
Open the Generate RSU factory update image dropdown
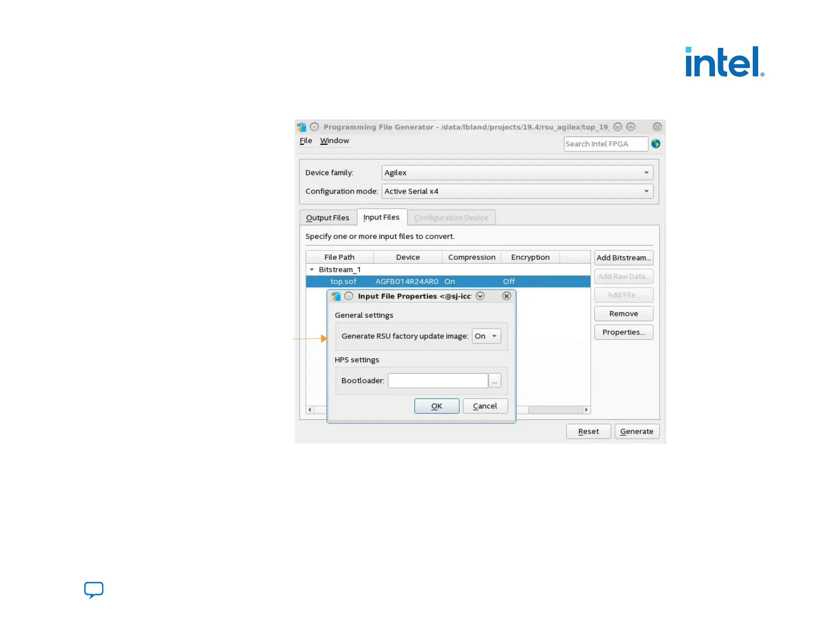(486, 336)
